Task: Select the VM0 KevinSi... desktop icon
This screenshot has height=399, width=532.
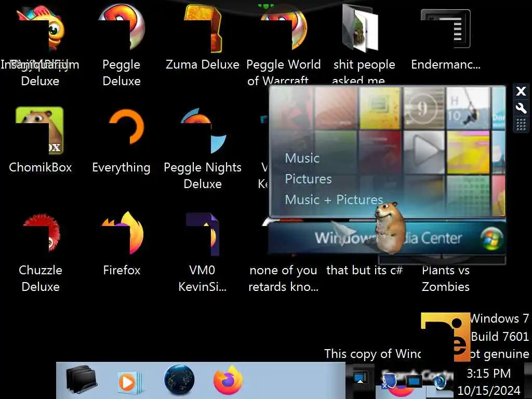Action: pyautogui.click(x=203, y=252)
